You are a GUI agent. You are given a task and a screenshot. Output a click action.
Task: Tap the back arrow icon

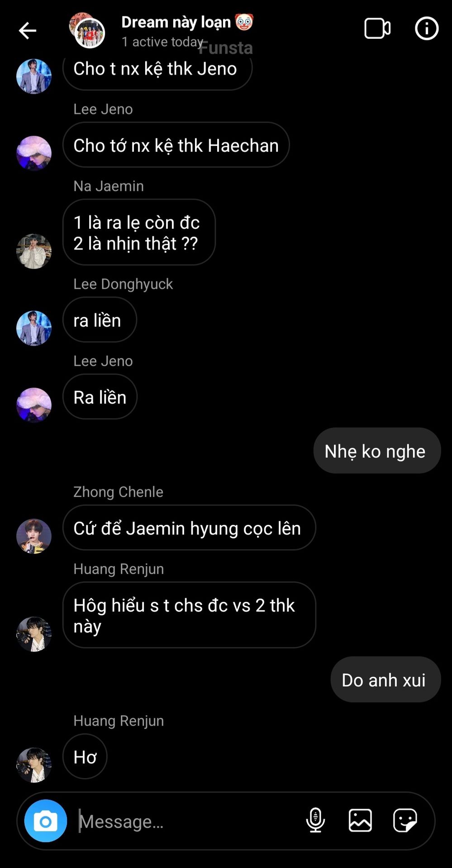(x=27, y=31)
